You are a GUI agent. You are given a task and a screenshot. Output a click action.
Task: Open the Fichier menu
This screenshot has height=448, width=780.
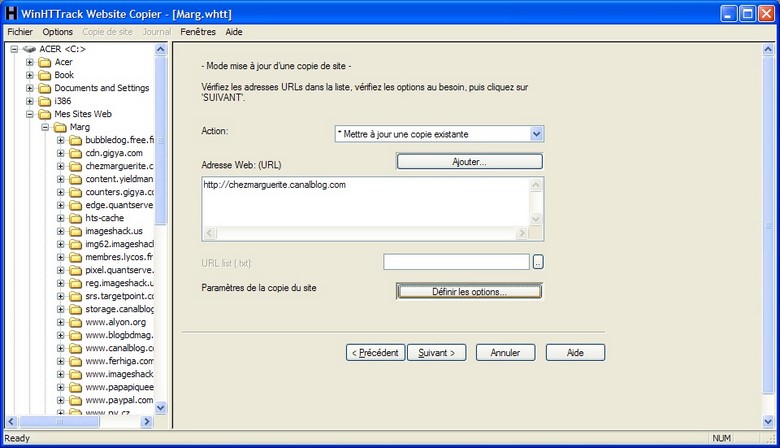[20, 32]
